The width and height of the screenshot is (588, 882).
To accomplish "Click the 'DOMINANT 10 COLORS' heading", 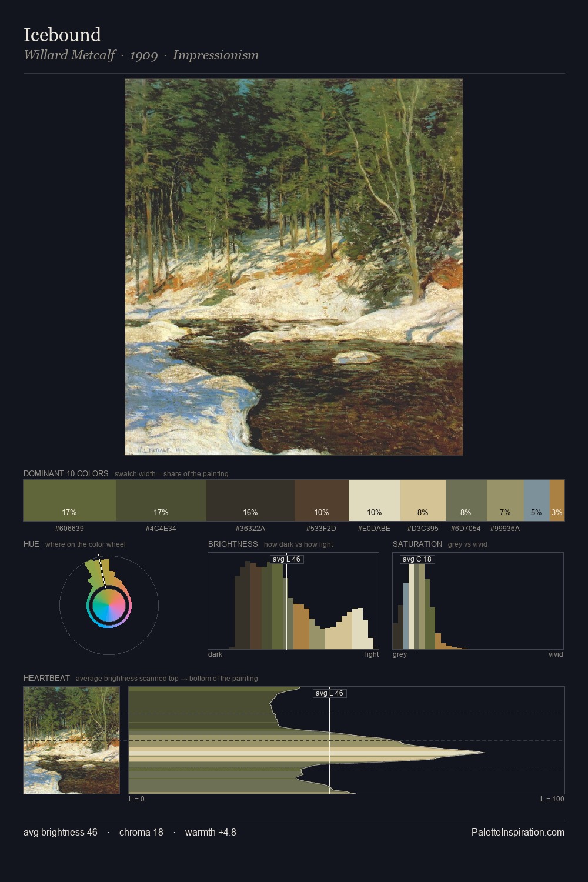I will (x=66, y=473).
